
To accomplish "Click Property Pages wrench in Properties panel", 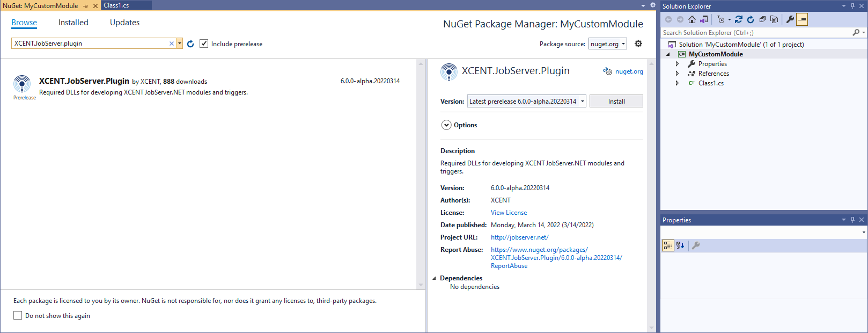I will point(696,245).
